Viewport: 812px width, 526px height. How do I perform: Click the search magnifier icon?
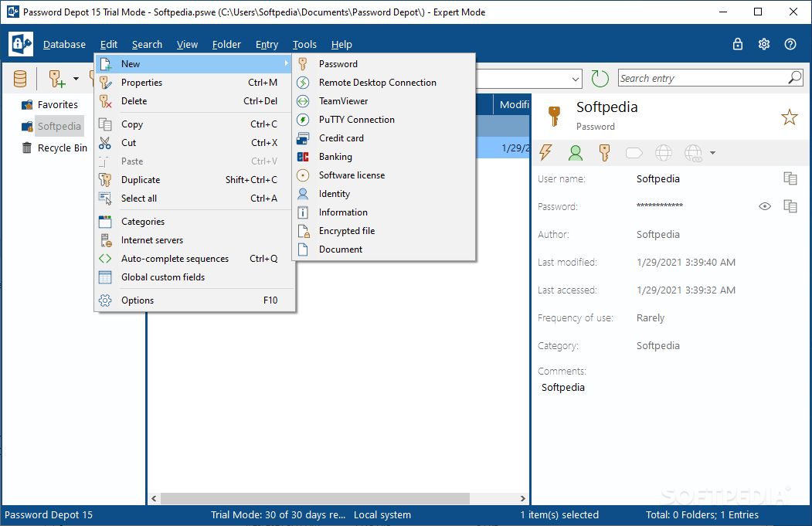pos(795,78)
